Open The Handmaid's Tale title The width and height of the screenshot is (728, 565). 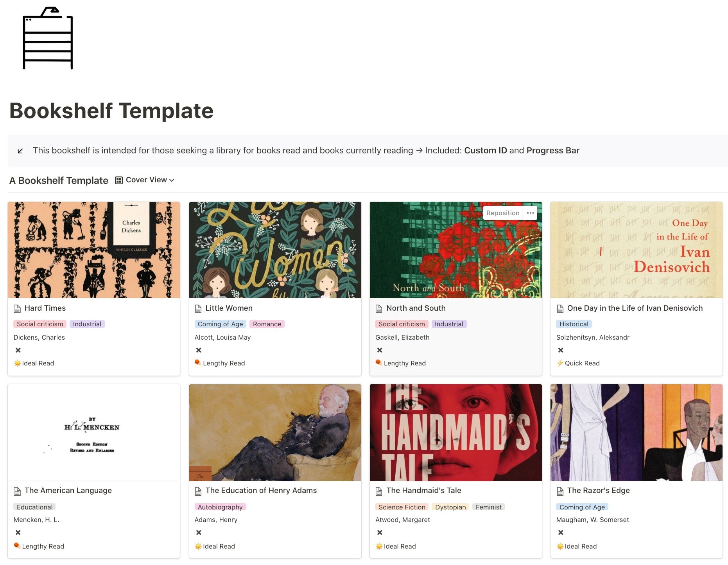click(x=424, y=491)
